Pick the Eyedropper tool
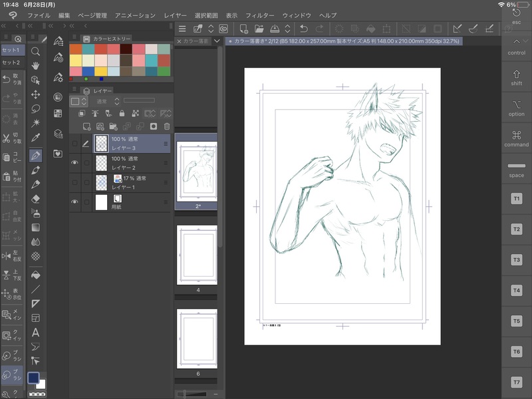The height and width of the screenshot is (399, 532). tap(36, 138)
